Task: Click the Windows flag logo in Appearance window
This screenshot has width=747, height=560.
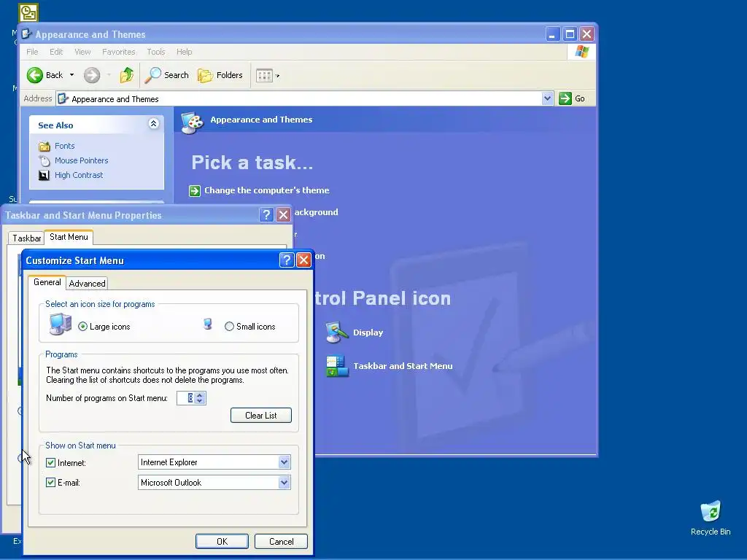Action: pyautogui.click(x=581, y=52)
